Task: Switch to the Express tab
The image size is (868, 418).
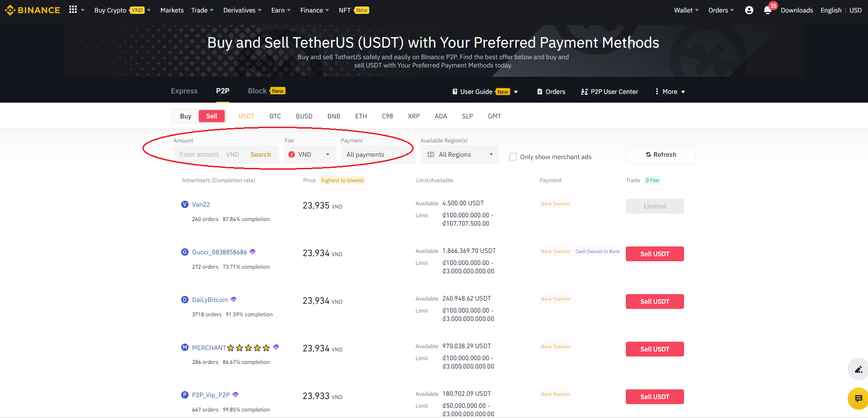Action: click(x=184, y=91)
